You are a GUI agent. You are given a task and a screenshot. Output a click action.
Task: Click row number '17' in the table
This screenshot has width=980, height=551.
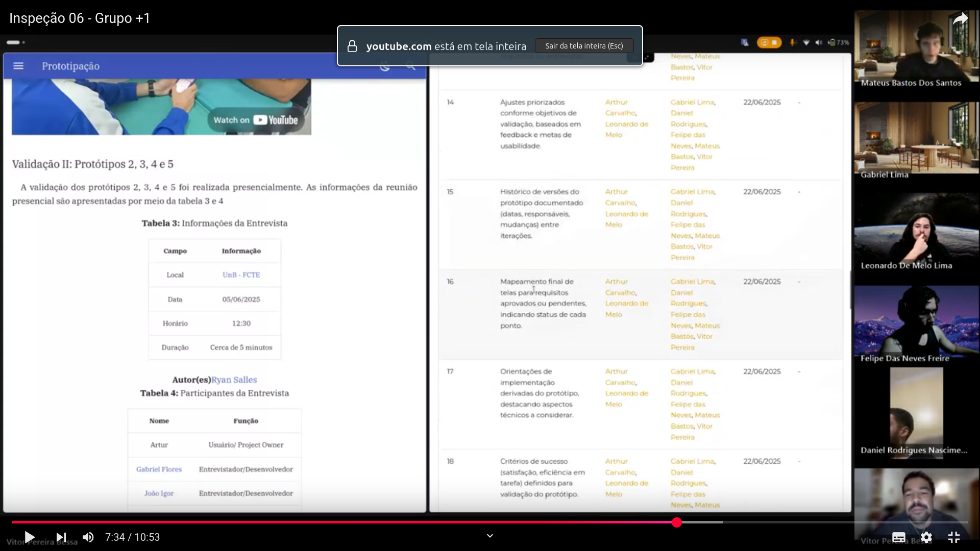pyautogui.click(x=450, y=371)
